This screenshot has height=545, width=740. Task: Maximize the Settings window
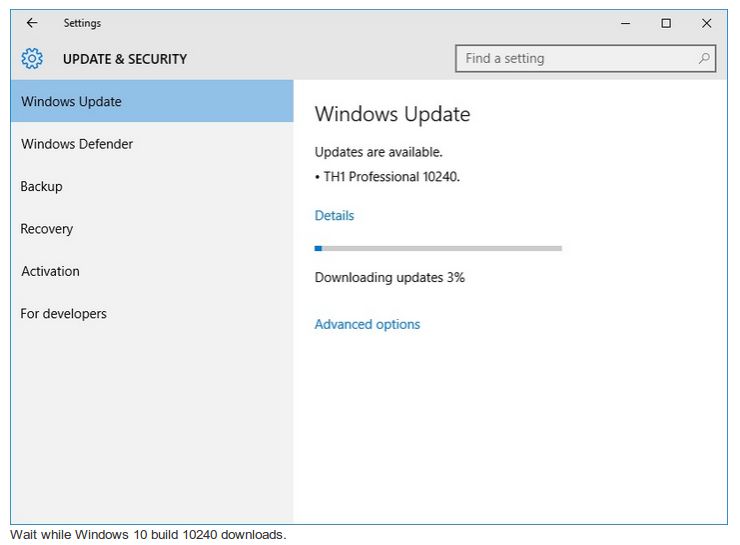pos(666,23)
